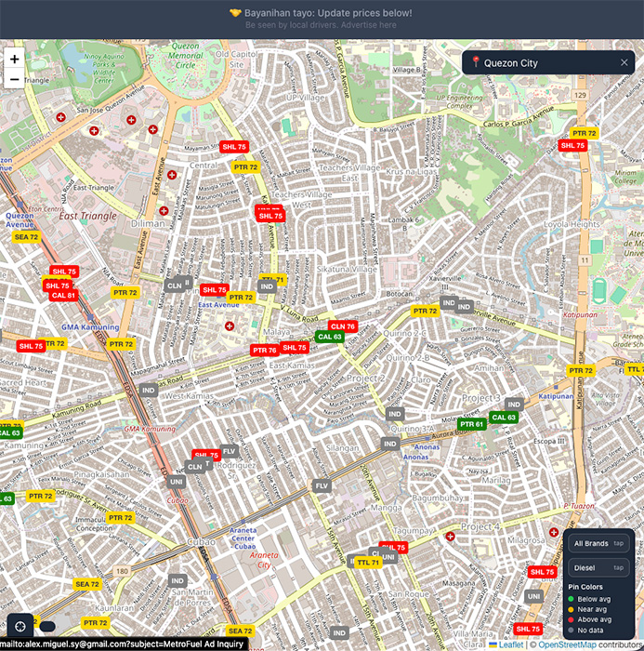The image size is (644, 651).
Task: Open the Diesel fuel type selector
Action: click(599, 567)
